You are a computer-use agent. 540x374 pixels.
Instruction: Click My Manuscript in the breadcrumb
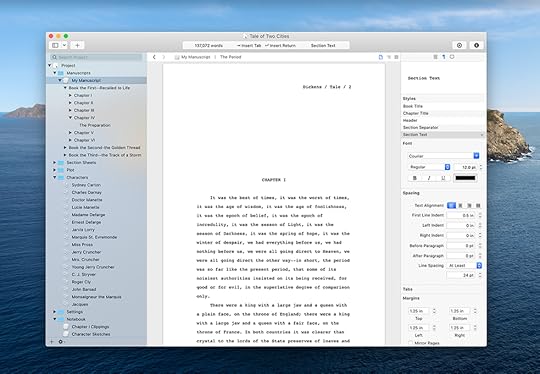point(195,57)
